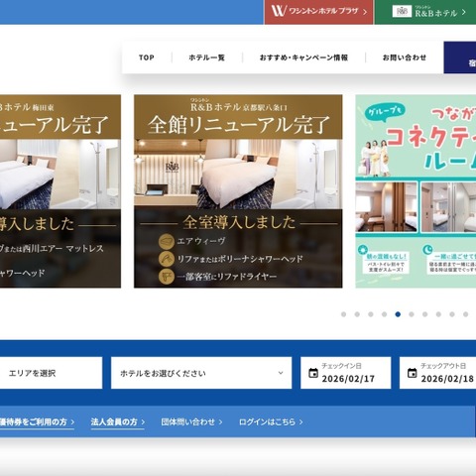The image size is (476, 476).
Task: Go to the TOP menu item
Action: [x=147, y=58]
